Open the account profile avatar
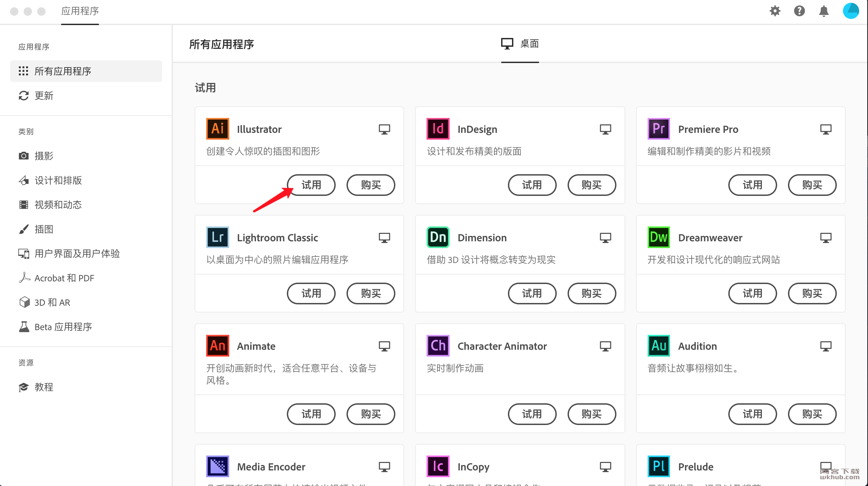 [851, 11]
